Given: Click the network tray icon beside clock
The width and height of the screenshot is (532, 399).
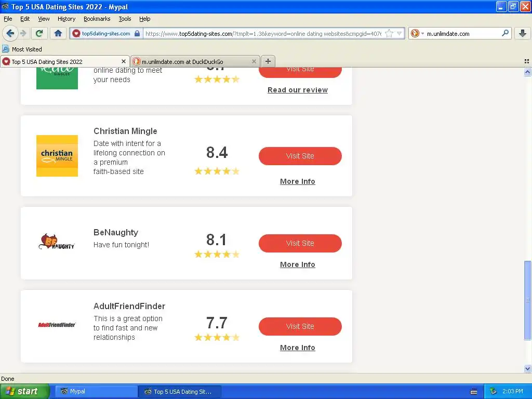Looking at the screenshot, I should [493, 392].
